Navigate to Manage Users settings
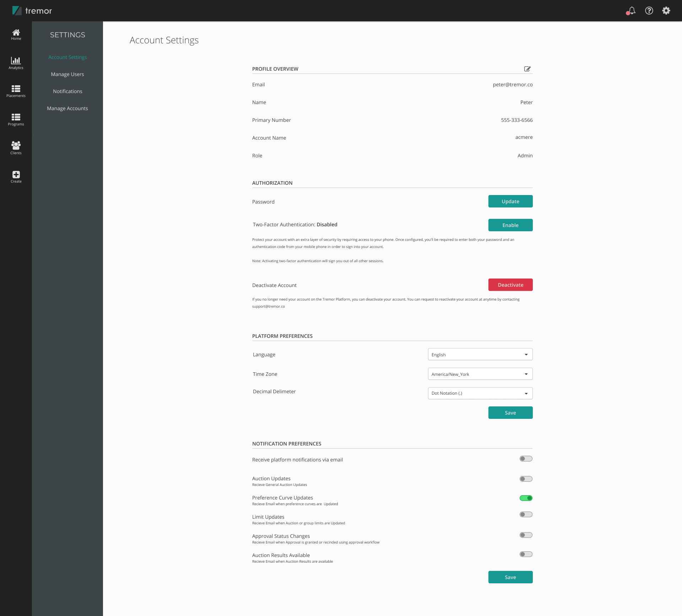This screenshot has width=682, height=616. coord(68,74)
